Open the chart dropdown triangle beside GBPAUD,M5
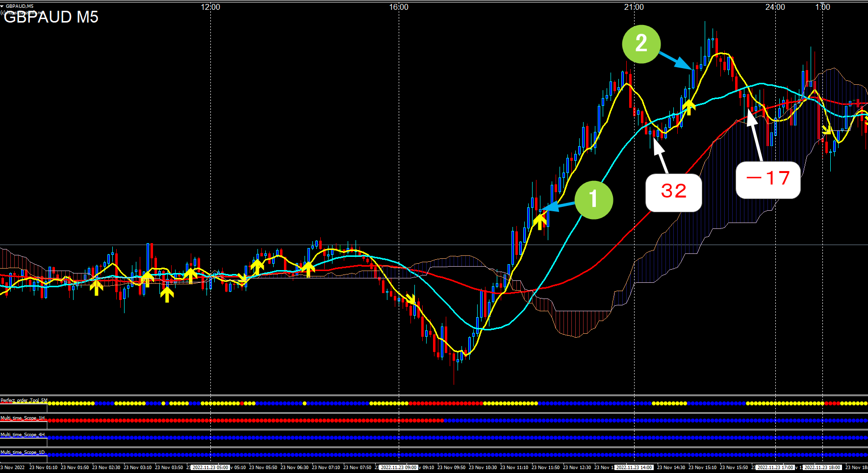 pyautogui.click(x=2, y=6)
